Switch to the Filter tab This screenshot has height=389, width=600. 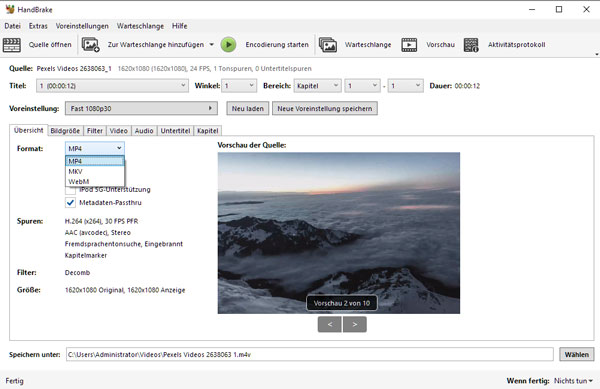click(95, 131)
